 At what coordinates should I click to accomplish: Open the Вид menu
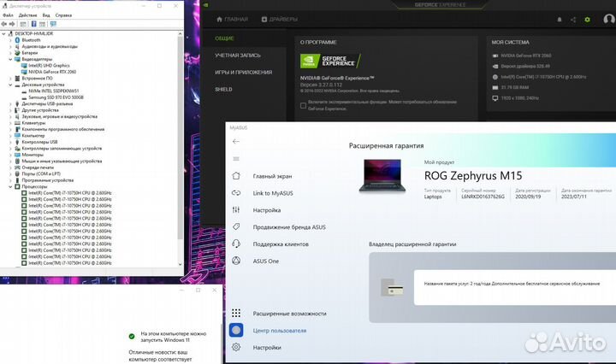pos(46,15)
